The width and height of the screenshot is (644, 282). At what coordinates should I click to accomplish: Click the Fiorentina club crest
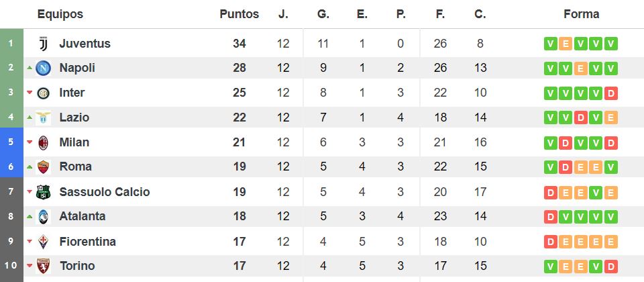tap(43, 242)
